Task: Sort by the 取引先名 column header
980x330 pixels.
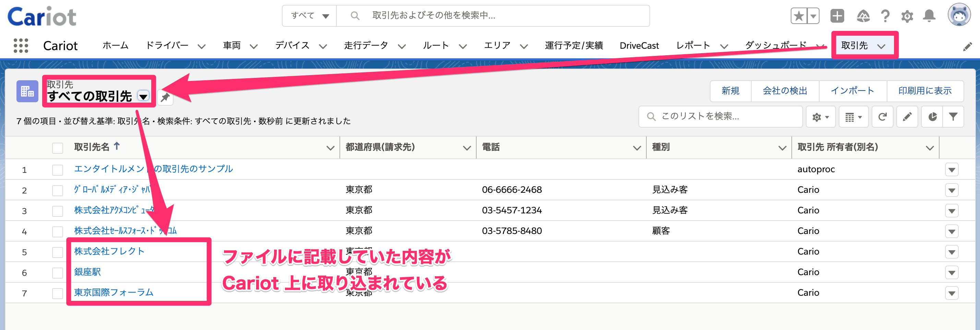Action: (92, 147)
